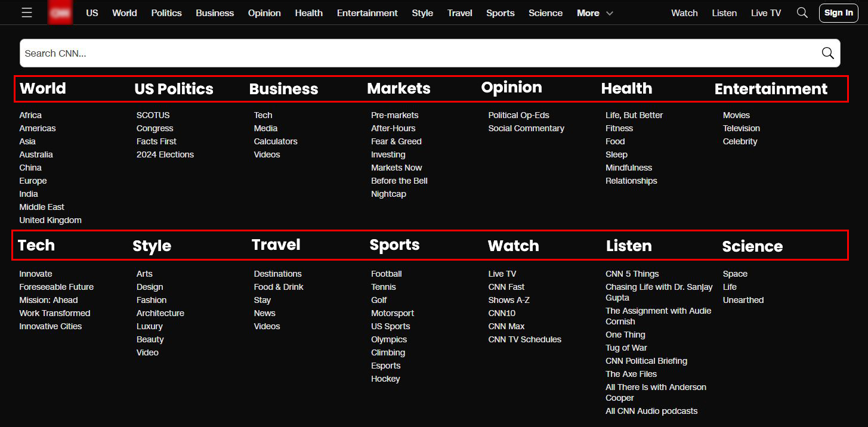
Task: Open Listen in the top navigation bar
Action: point(724,13)
